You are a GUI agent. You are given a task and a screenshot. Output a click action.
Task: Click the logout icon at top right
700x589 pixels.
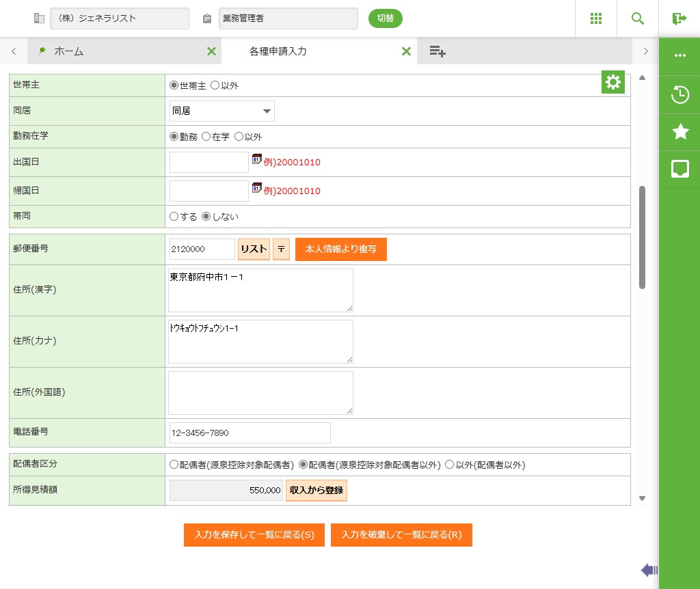tap(679, 18)
